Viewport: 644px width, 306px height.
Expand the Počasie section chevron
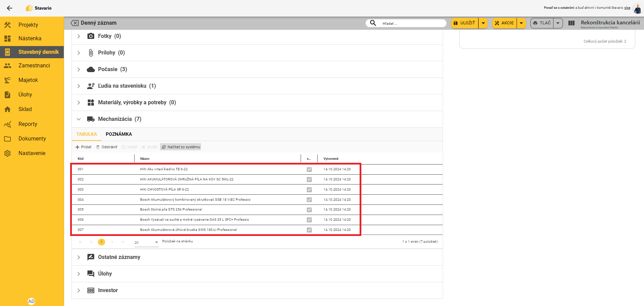click(x=79, y=69)
